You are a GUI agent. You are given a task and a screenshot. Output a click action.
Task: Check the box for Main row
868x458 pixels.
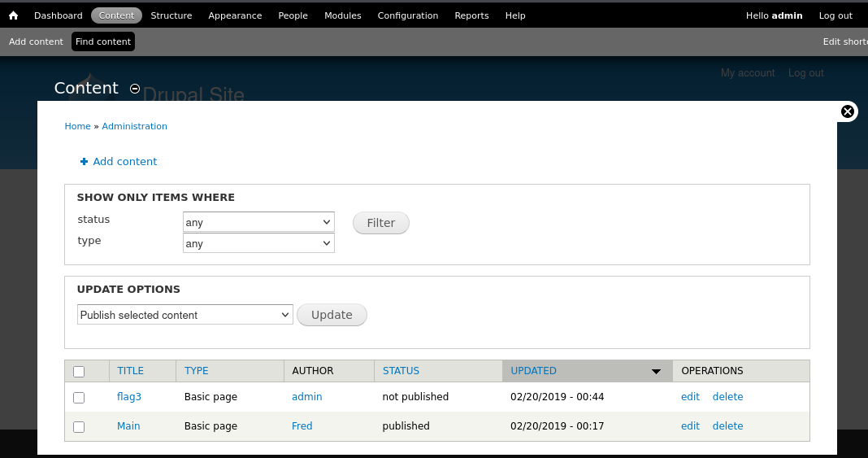coord(79,427)
